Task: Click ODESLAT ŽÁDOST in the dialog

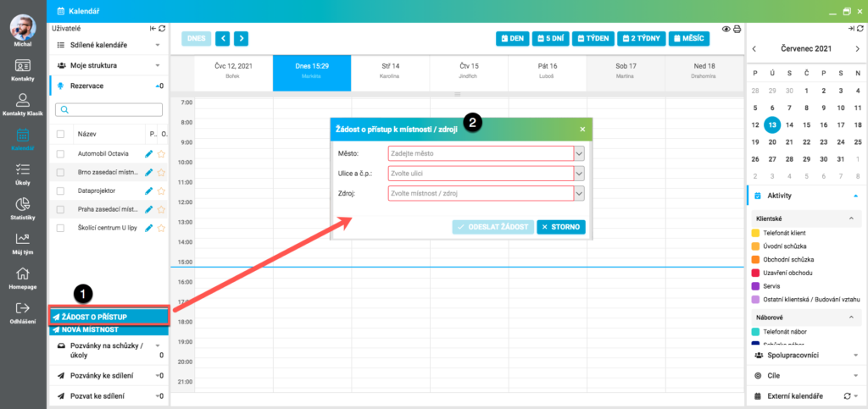Action: click(493, 227)
